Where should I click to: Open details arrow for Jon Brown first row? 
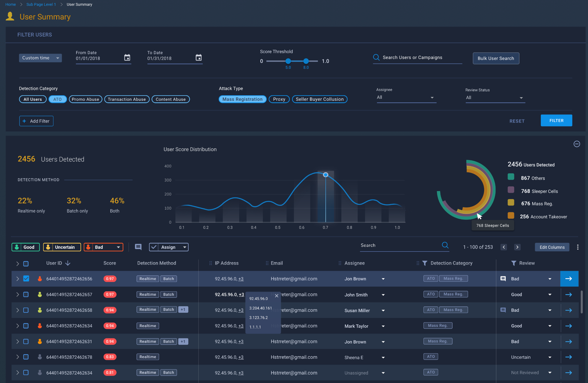569,279
